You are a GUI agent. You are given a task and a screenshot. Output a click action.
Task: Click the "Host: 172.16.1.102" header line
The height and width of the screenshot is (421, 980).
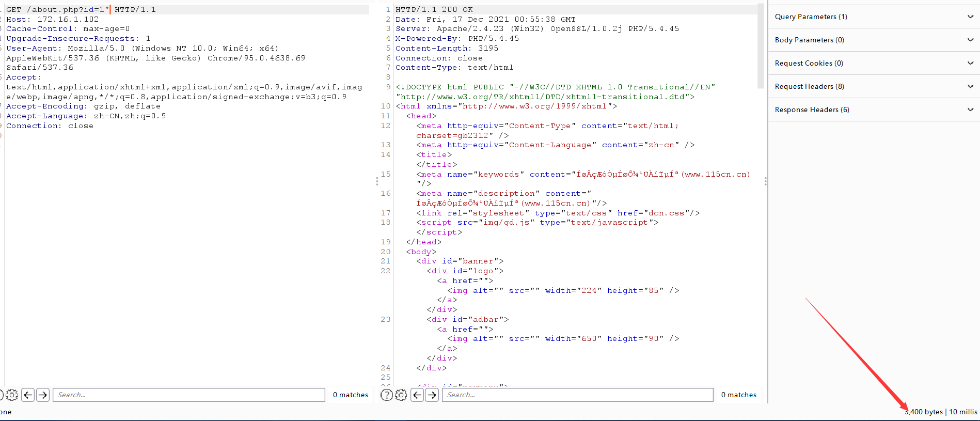[x=52, y=19]
